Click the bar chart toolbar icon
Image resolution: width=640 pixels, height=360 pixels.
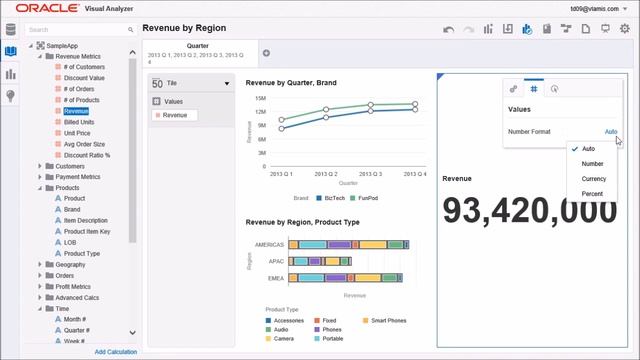(488, 29)
